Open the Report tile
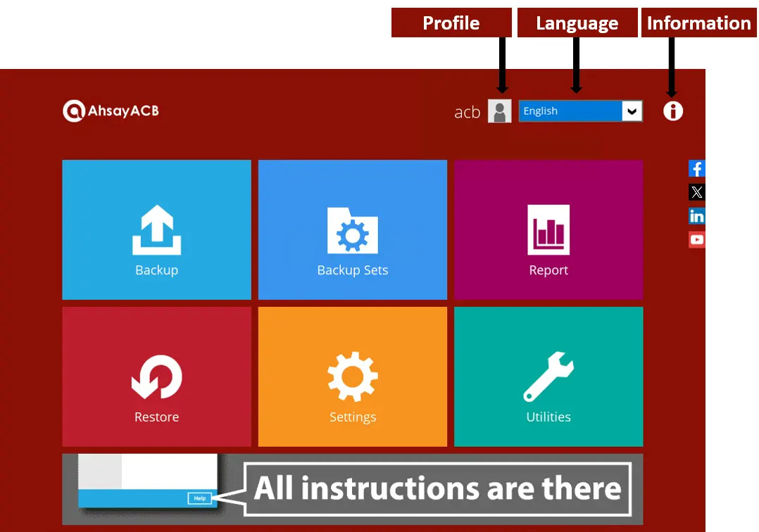 pos(548,230)
